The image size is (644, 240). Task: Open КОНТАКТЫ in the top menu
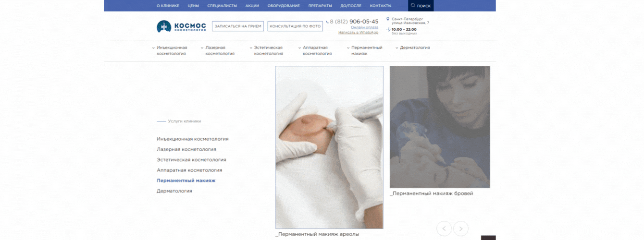pos(381,6)
